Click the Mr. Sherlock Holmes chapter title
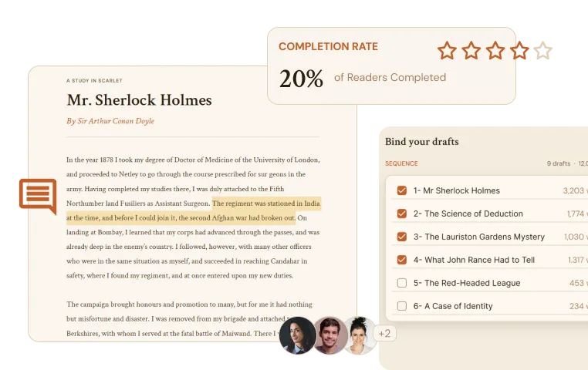The height and width of the screenshot is (370, 588). (x=139, y=100)
